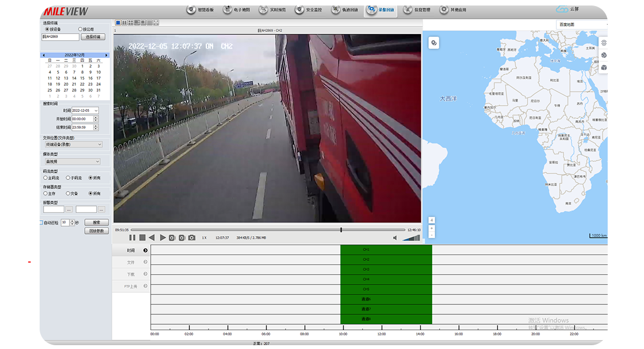Click the fullscreen layout icon
This screenshot has height=349, width=644.
pyautogui.click(x=156, y=23)
